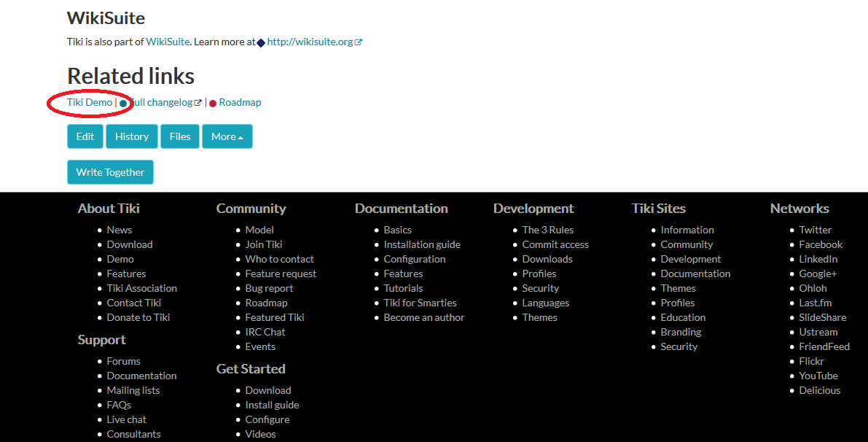Go to Tiki Association
The image size is (868, 442).
point(141,288)
